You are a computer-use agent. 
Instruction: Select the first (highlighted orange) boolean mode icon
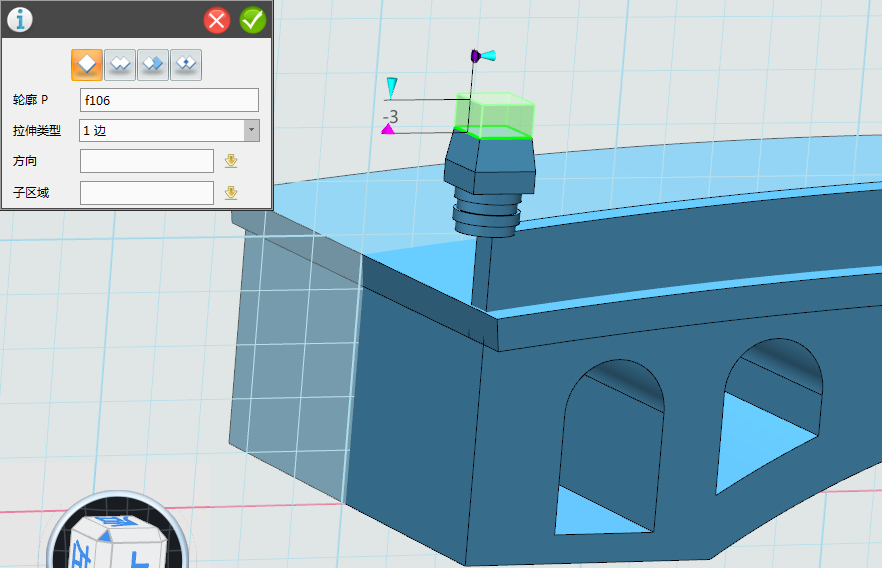(x=87, y=64)
